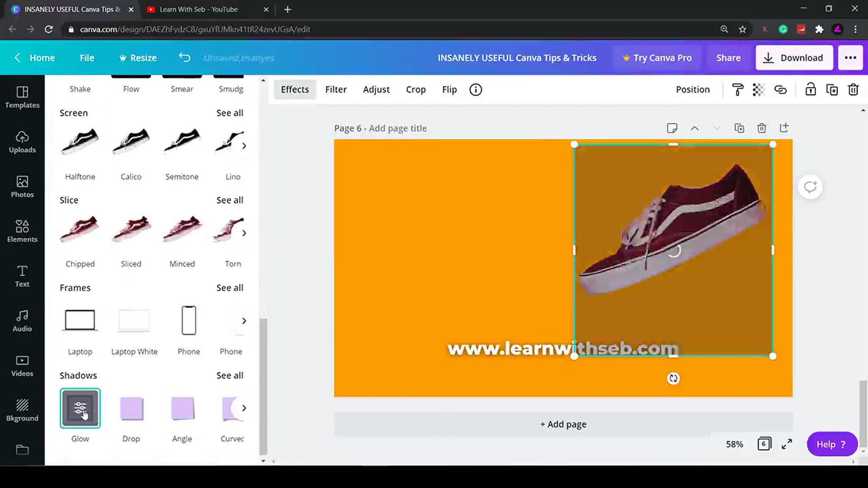Open the Filter tab
This screenshot has height=488, width=868.
click(x=336, y=89)
